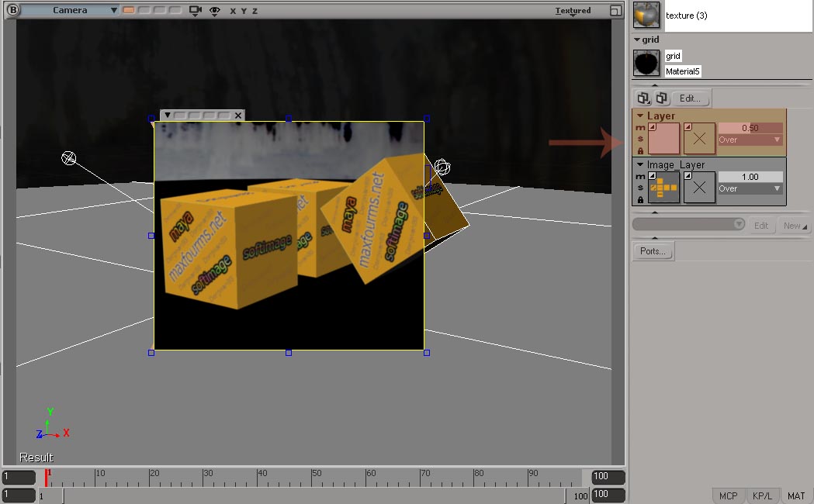Click the X axis view button
814x504 pixels.
point(233,11)
